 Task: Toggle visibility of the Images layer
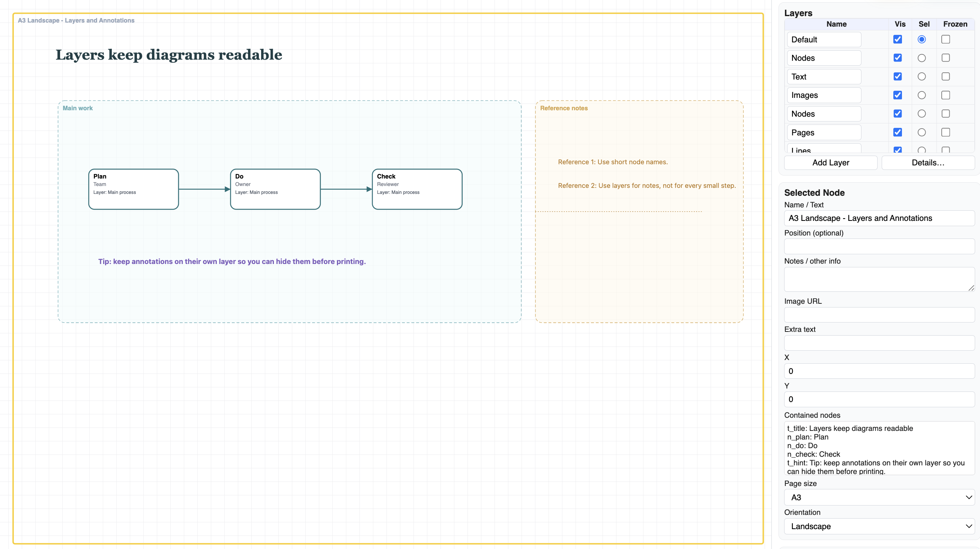897,95
